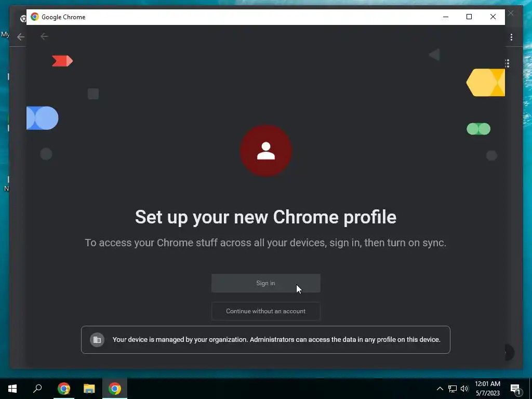Open background Chrome window's three-dot menu
This screenshot has height=399, width=532.
point(511,37)
